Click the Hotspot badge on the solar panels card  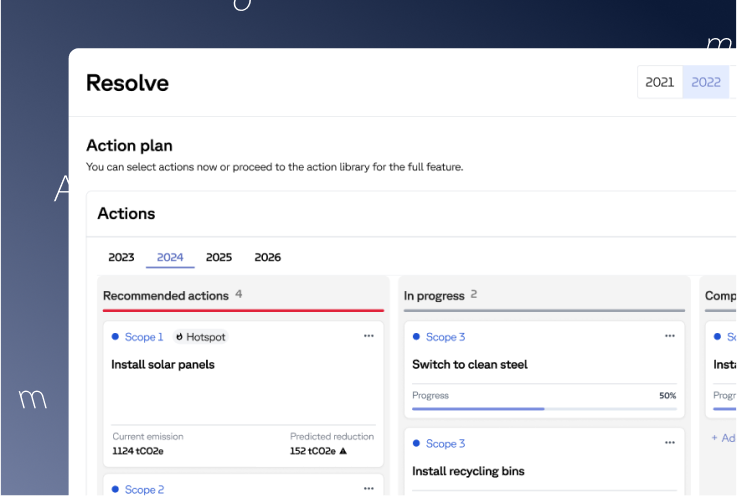tap(200, 337)
